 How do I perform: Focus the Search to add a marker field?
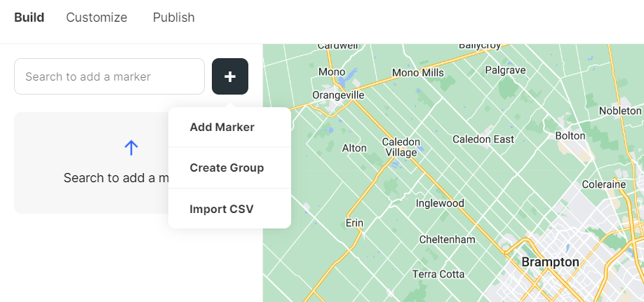pos(109,76)
